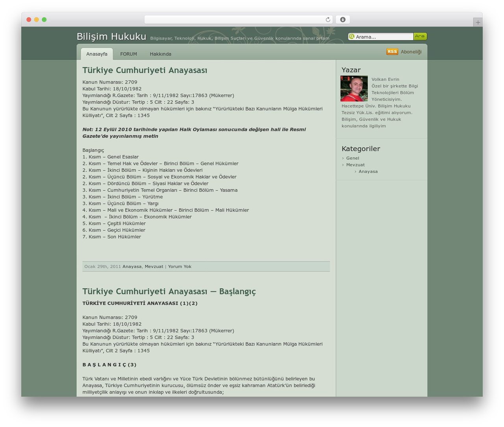
Task: Open Kişinin Hakları ve Ödevleri section
Action: point(143,170)
